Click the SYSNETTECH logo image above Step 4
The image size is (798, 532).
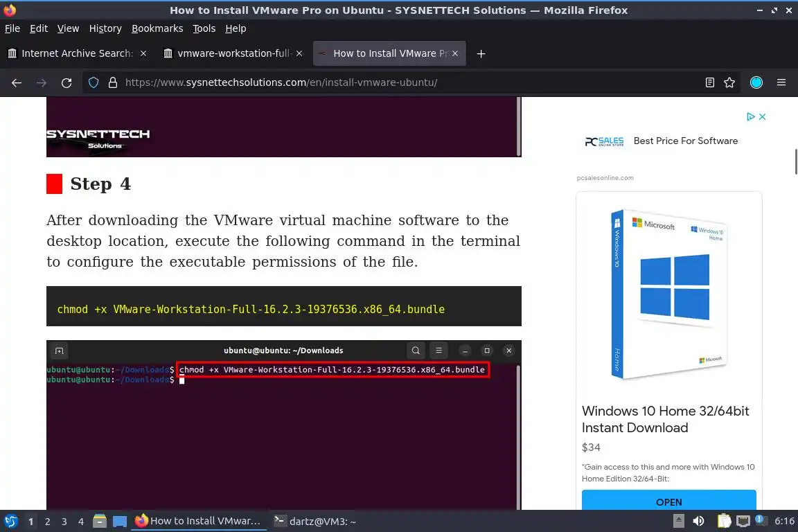(98, 139)
